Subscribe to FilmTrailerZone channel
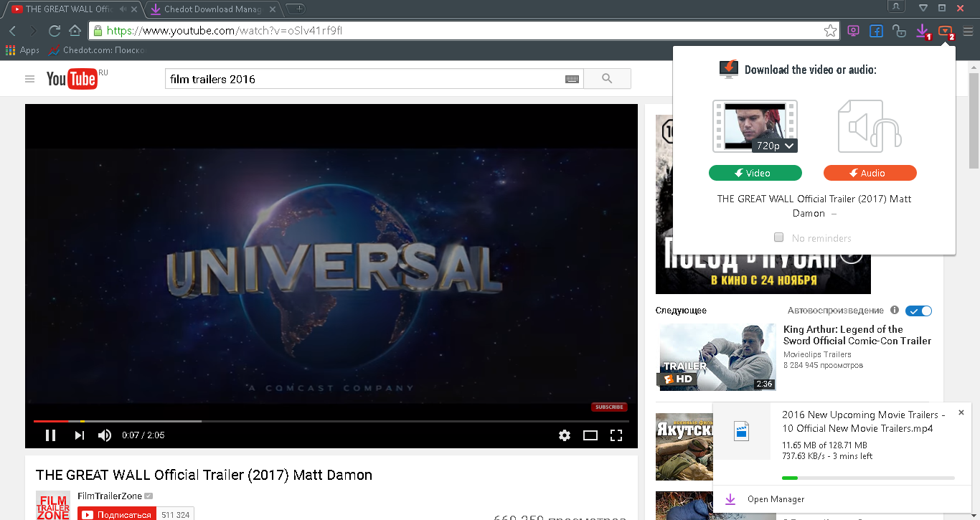980x520 pixels. (x=118, y=514)
